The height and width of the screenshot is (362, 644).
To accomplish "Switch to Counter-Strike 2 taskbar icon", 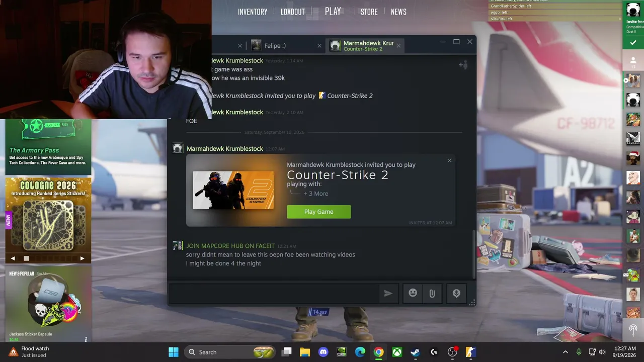I will (x=470, y=352).
